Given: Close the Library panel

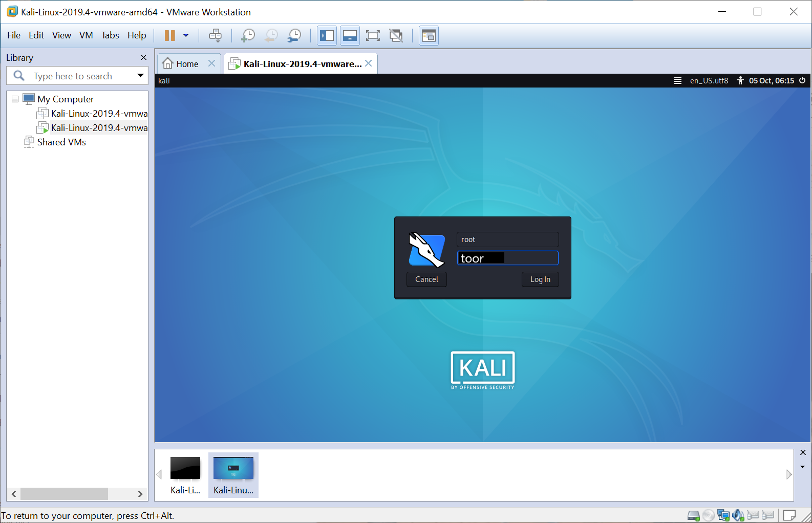Looking at the screenshot, I should pos(143,57).
